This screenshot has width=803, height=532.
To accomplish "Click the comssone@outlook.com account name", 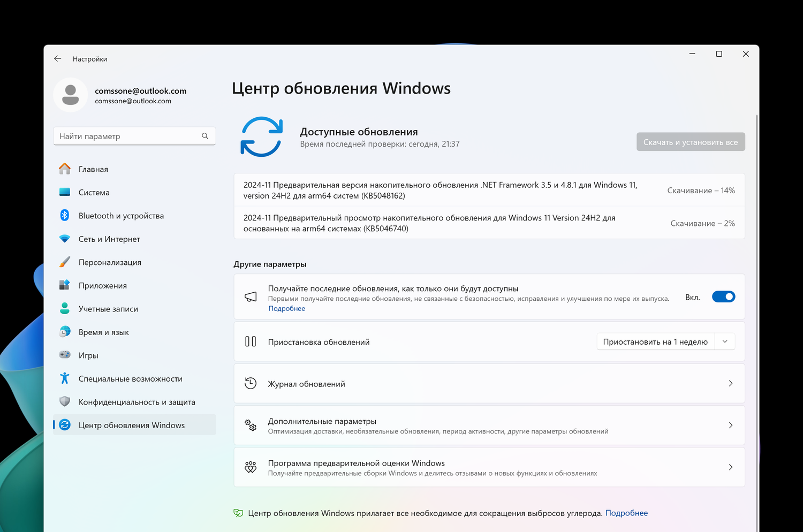I will pos(141,90).
